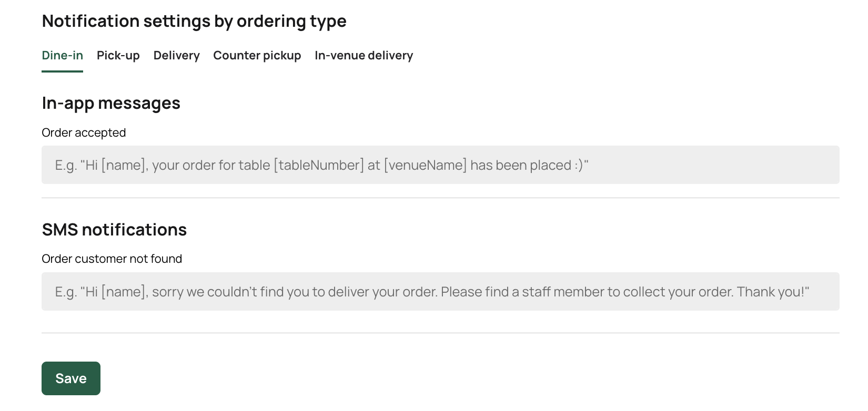
Task: Click the Order accepted field label
Action: (x=84, y=132)
